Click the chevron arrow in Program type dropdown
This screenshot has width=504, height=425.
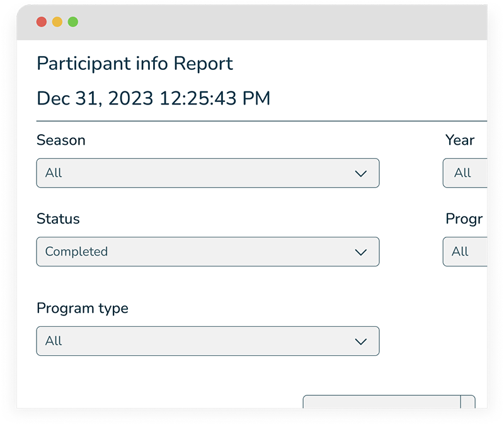tap(360, 341)
